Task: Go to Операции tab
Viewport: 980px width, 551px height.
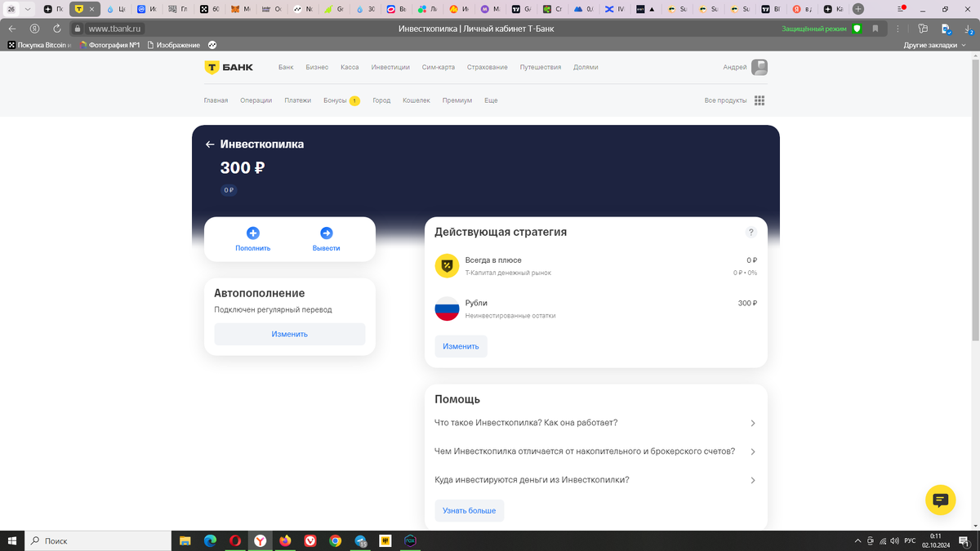Action: tap(256, 100)
